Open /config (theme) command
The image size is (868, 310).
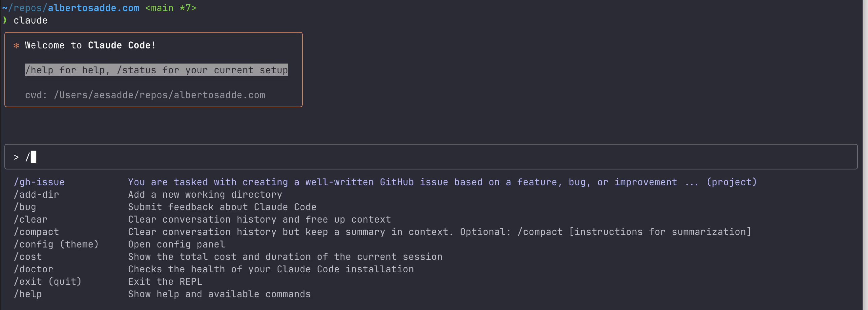coord(56,244)
